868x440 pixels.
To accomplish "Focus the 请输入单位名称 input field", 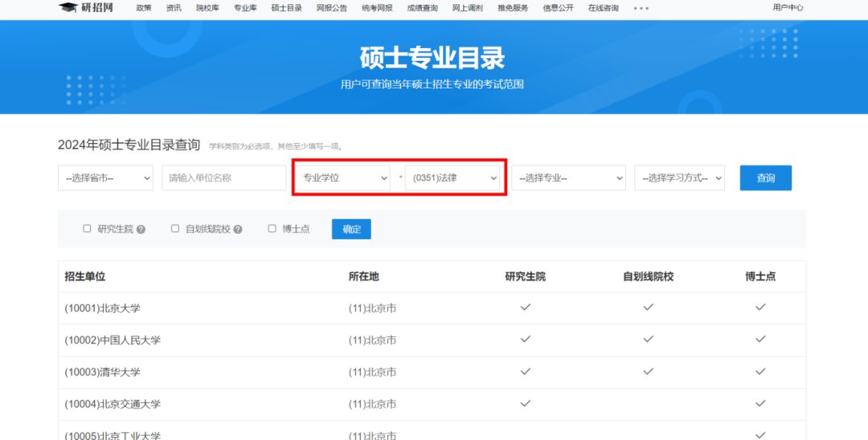I will coord(224,178).
